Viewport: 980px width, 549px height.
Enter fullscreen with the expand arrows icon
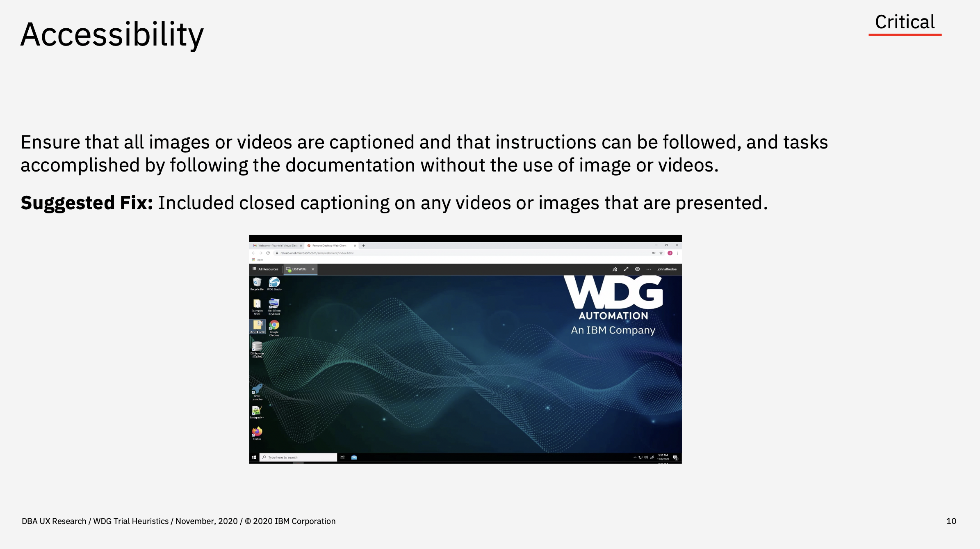click(626, 269)
